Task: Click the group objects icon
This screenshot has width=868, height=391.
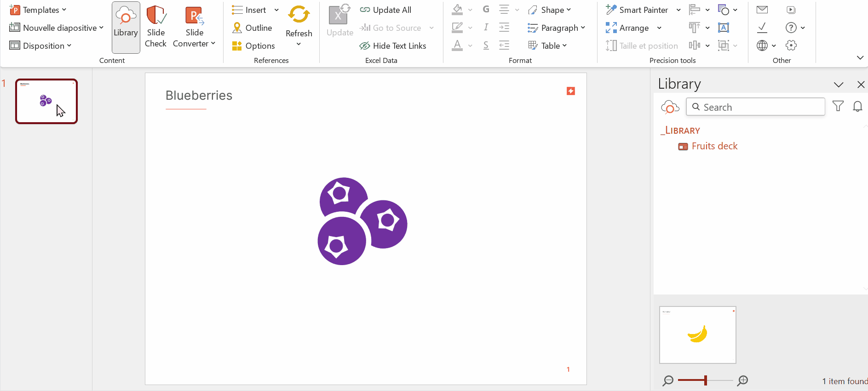Action: [723, 45]
